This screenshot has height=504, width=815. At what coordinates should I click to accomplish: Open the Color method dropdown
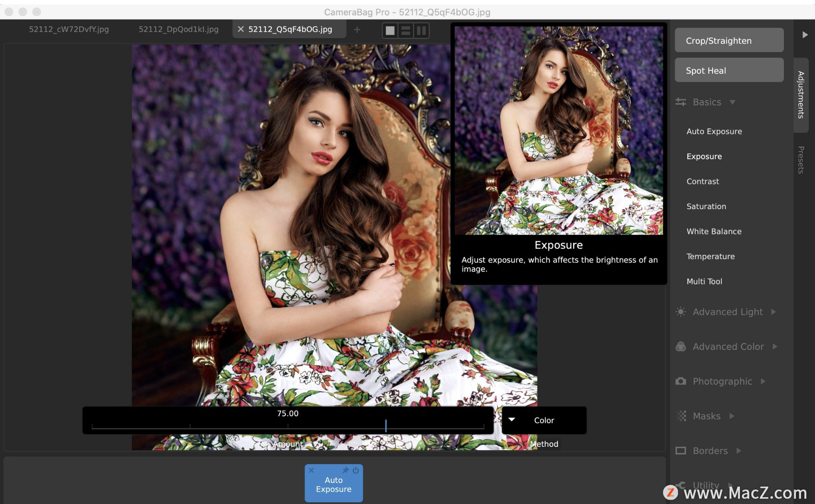[x=544, y=420]
